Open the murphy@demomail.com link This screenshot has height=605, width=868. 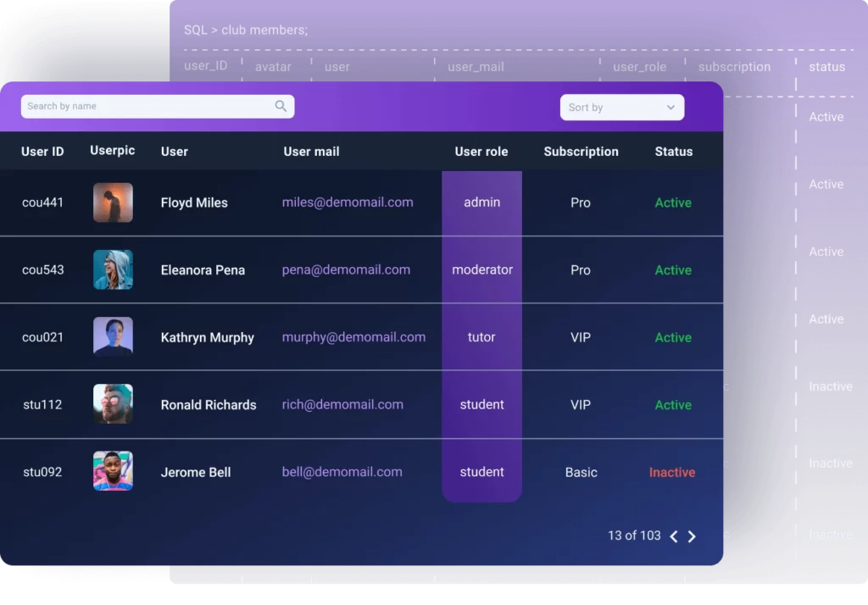pos(353,337)
